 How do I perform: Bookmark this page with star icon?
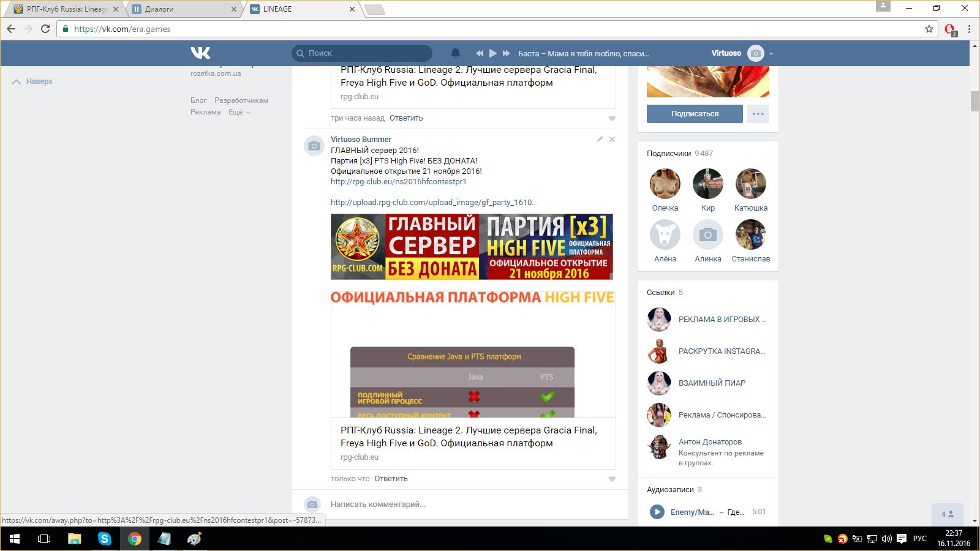pos(929,29)
